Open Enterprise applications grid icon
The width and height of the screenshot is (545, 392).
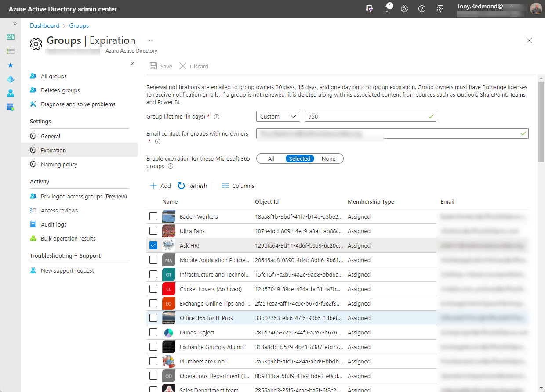tap(11, 107)
